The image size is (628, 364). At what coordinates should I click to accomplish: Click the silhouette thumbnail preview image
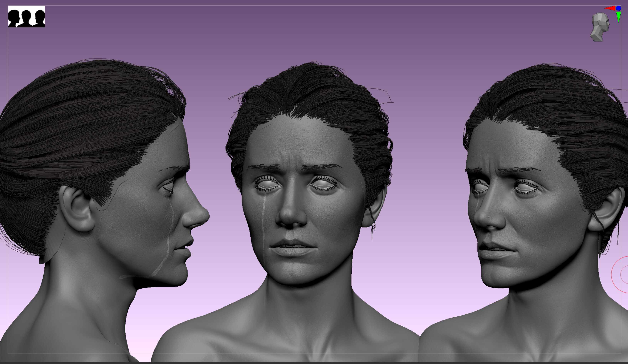pos(26,17)
